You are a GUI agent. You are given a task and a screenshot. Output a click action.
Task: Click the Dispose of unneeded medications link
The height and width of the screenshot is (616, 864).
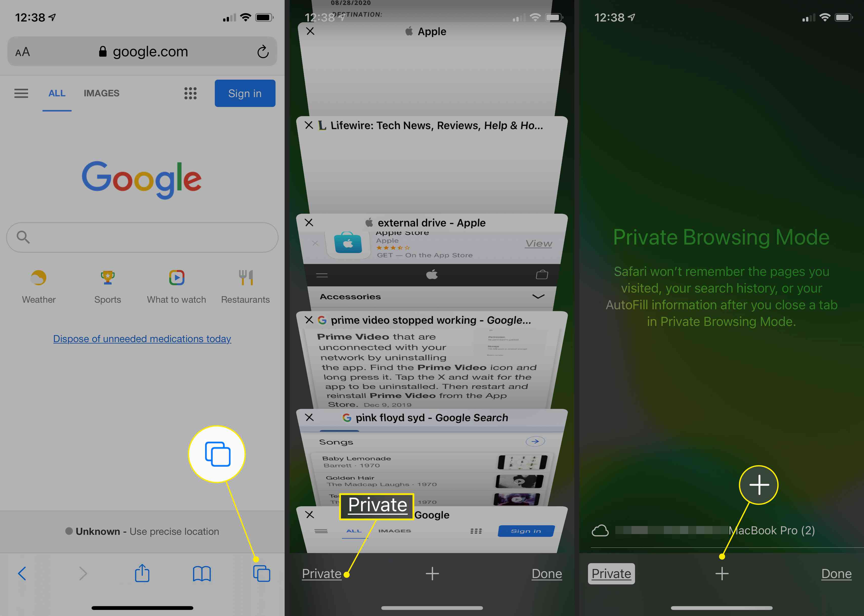coord(142,339)
